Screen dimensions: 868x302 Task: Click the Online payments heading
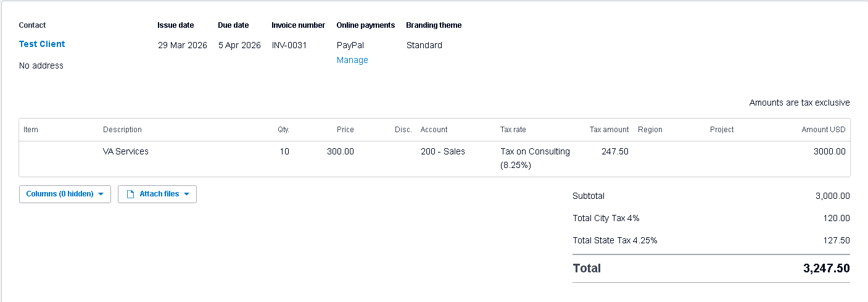click(x=366, y=25)
